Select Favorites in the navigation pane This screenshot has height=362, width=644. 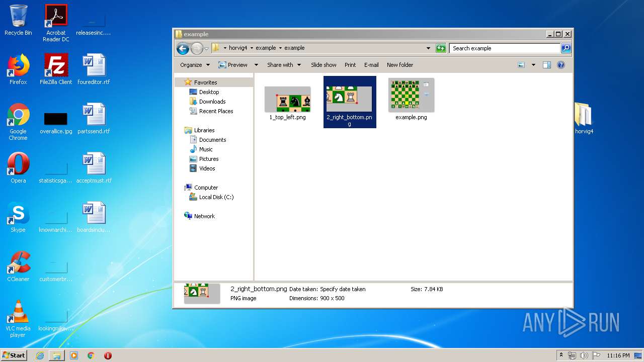tap(205, 82)
